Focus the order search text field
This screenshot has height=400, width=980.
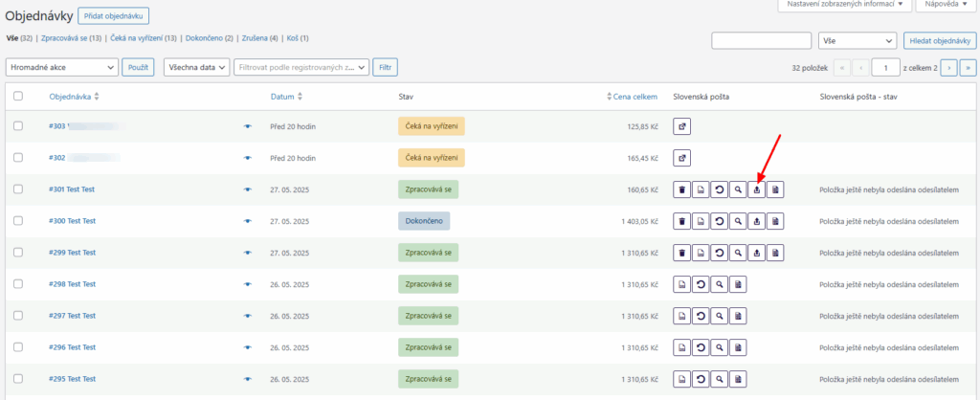click(x=761, y=40)
